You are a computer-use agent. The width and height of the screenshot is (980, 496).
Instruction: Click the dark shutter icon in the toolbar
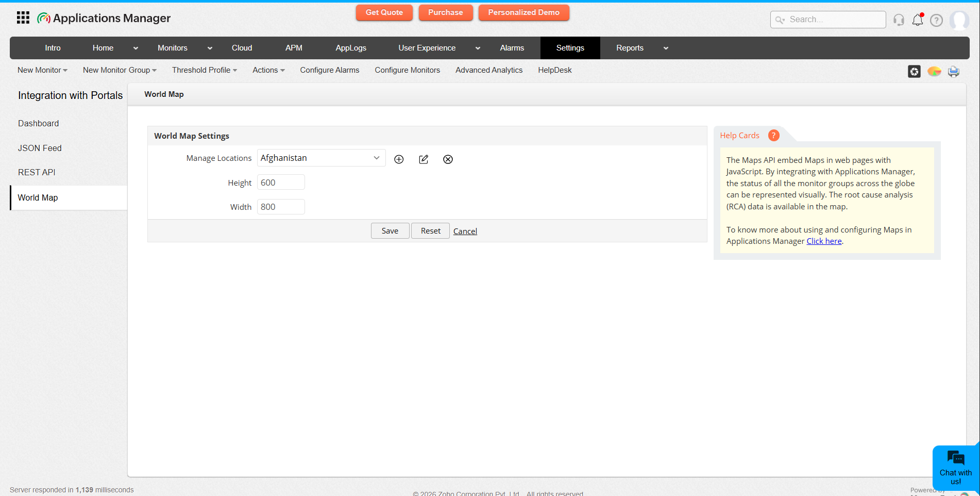pos(914,71)
